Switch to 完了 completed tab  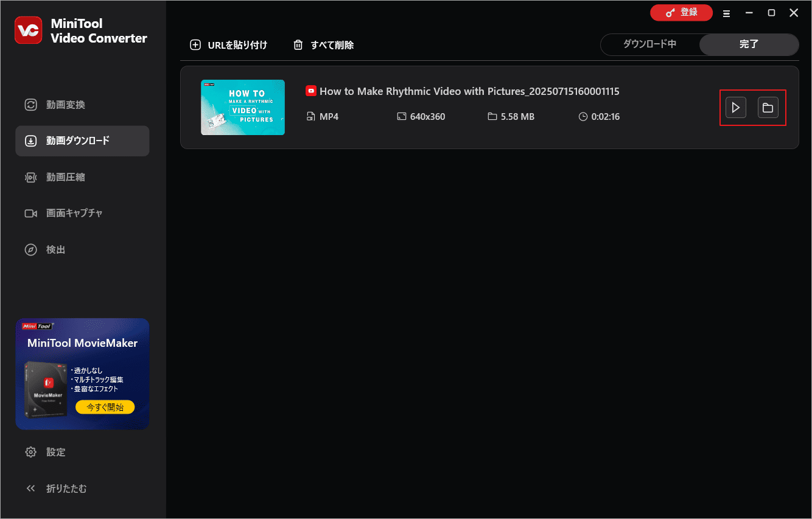coord(749,44)
